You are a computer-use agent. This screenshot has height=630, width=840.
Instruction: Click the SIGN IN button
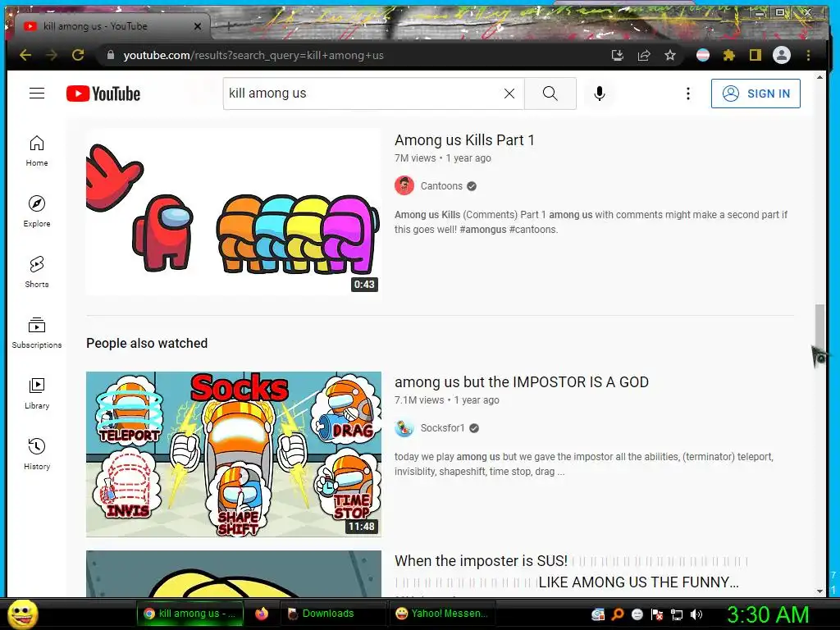[x=756, y=94]
